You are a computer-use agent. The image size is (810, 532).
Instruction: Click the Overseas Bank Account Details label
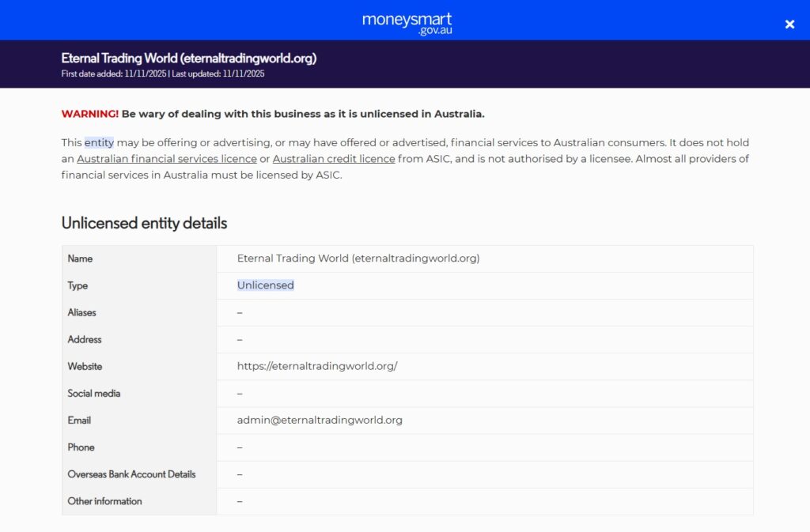tap(131, 474)
